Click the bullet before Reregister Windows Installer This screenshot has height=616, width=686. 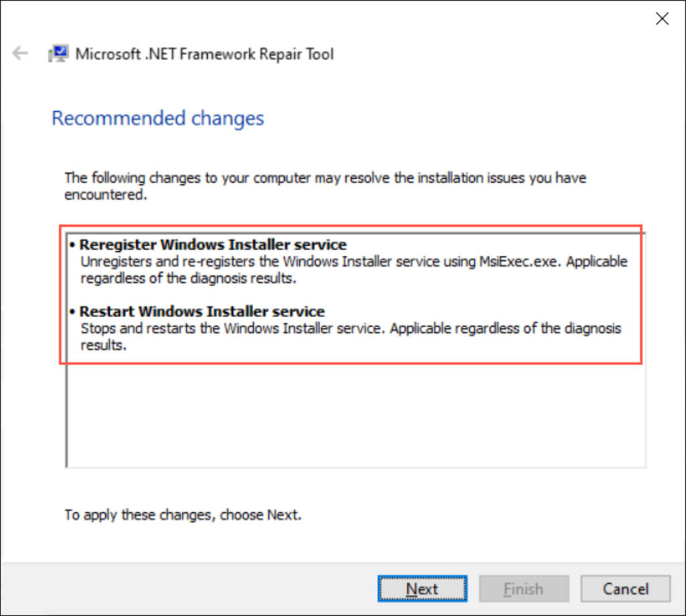pyautogui.click(x=72, y=244)
